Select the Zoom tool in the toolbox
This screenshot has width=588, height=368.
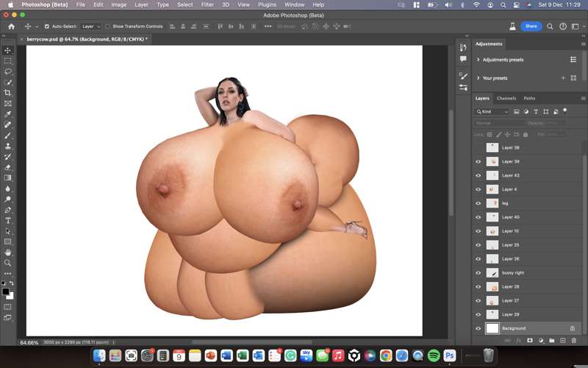[8, 263]
